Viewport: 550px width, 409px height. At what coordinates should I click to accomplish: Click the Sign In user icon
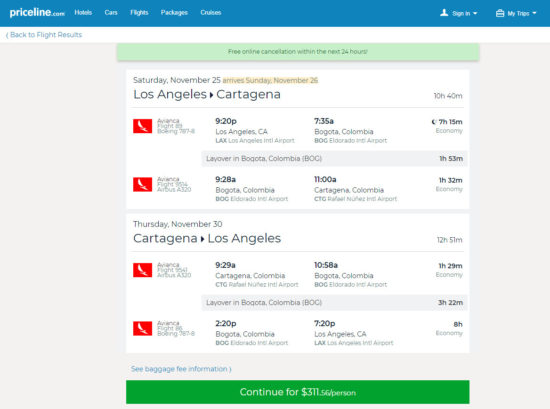click(444, 13)
